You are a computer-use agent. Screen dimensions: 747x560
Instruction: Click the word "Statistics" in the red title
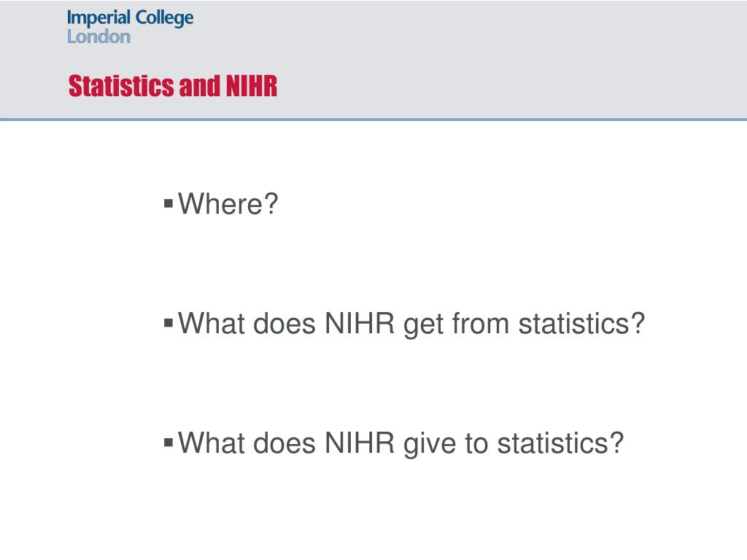point(121,86)
